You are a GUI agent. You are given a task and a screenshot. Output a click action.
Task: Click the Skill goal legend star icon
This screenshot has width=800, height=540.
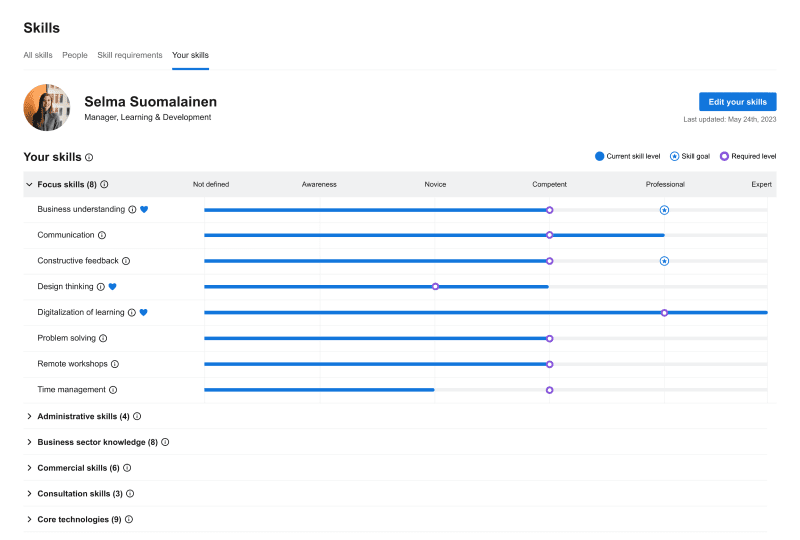[x=674, y=156]
